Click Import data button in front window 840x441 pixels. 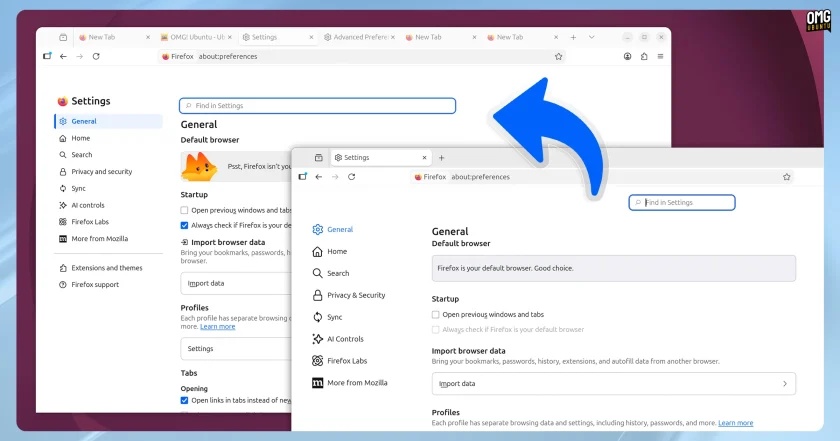pyautogui.click(x=614, y=384)
